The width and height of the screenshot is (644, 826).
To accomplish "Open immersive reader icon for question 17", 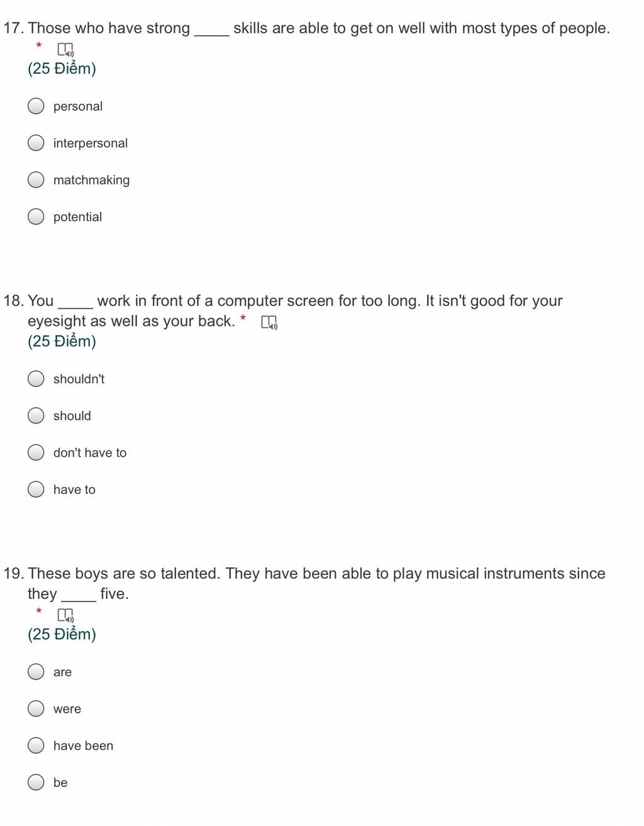I will pyautogui.click(x=65, y=50).
